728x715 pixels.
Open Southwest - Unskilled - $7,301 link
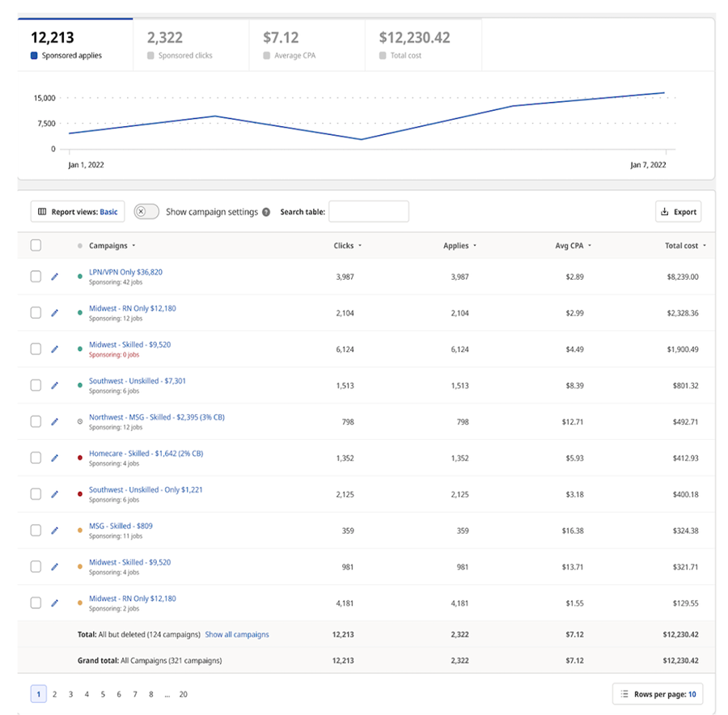pos(138,381)
